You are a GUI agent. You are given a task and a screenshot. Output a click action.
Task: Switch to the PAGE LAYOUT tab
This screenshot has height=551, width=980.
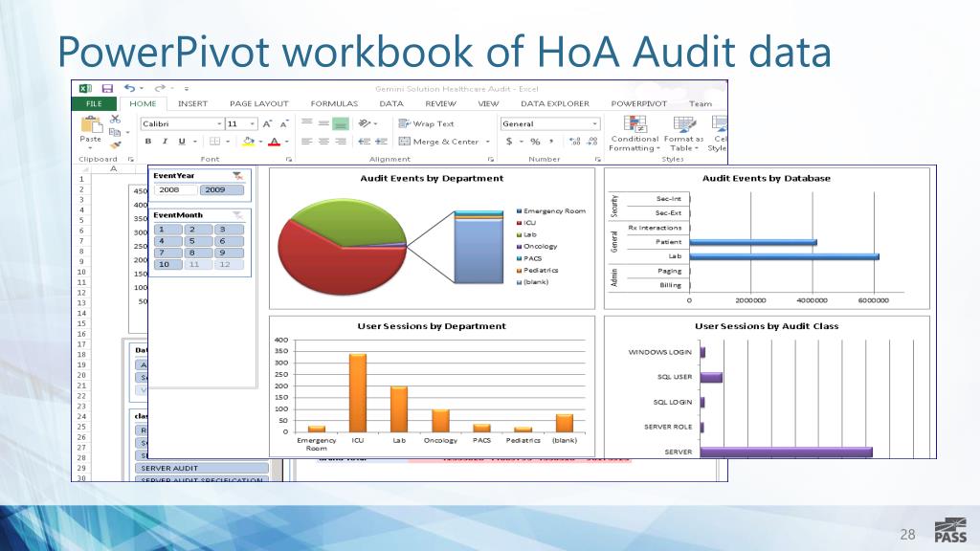click(258, 103)
